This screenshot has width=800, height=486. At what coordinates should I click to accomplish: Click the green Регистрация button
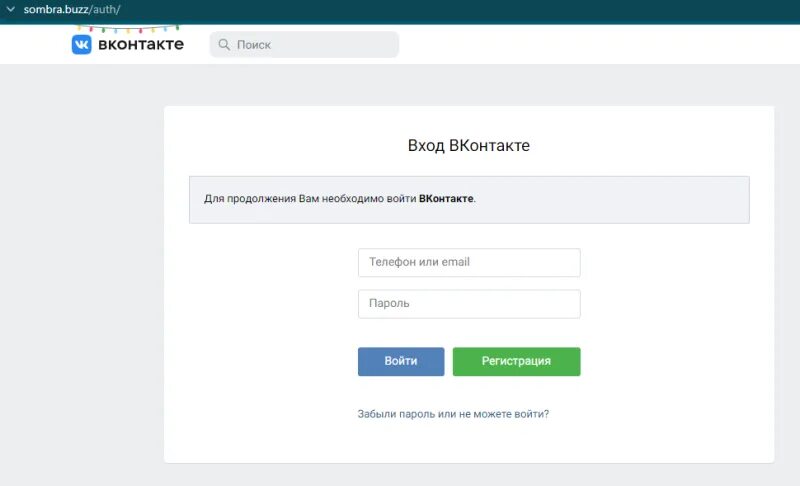coord(516,361)
